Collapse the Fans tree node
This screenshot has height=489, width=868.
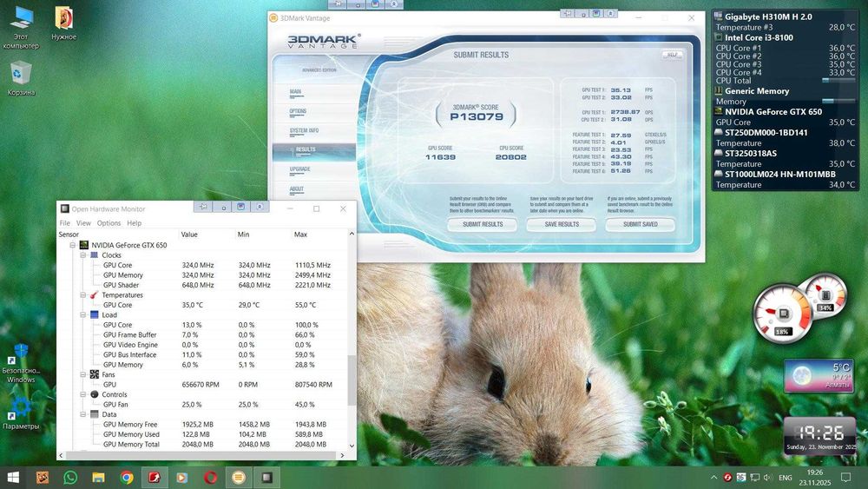coord(83,374)
